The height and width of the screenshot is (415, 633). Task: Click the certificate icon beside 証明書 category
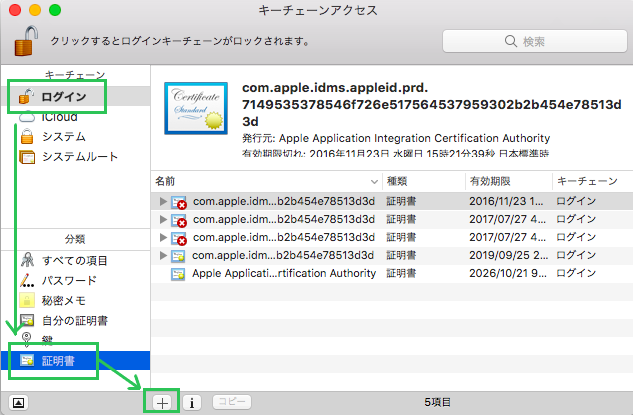27,361
